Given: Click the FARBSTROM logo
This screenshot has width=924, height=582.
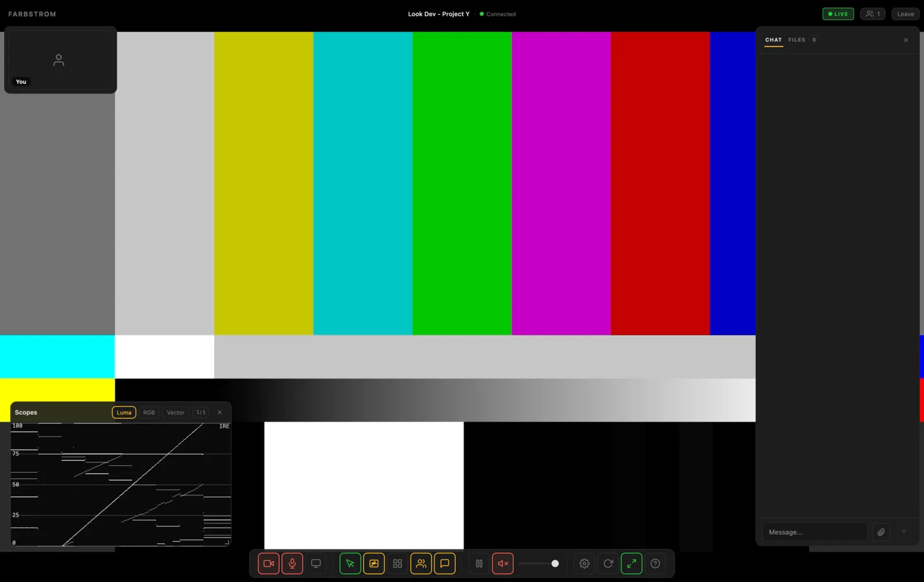Looking at the screenshot, I should coord(32,14).
